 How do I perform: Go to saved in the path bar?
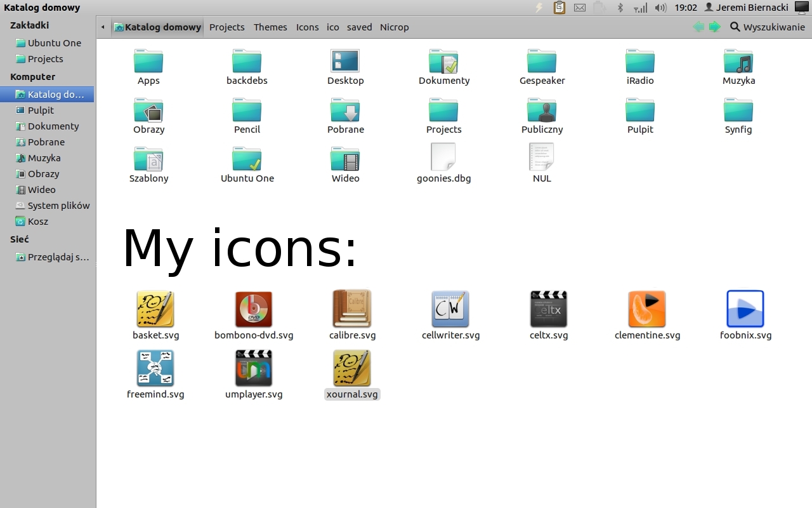click(x=360, y=27)
